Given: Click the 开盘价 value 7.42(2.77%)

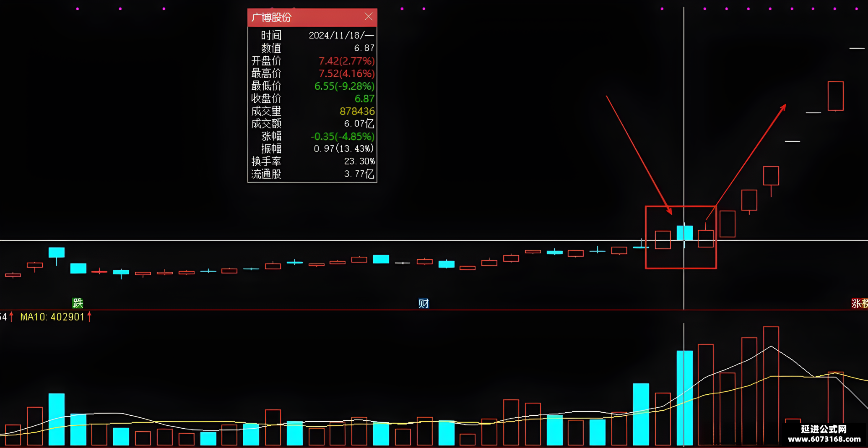Looking at the screenshot, I should [346, 61].
